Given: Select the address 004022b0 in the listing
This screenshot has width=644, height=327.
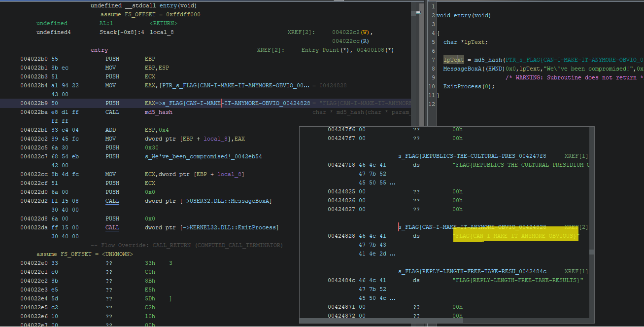Looking at the screenshot, I should [x=34, y=59].
